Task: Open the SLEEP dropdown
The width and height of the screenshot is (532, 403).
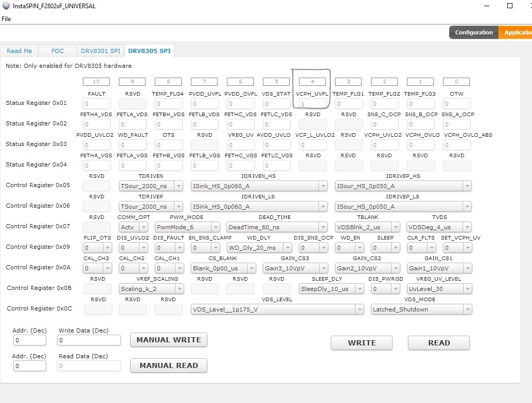Action: pyautogui.click(x=385, y=248)
